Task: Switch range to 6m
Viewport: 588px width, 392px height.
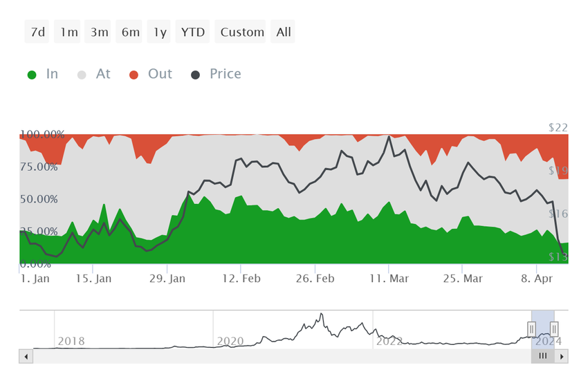Action: (129, 32)
